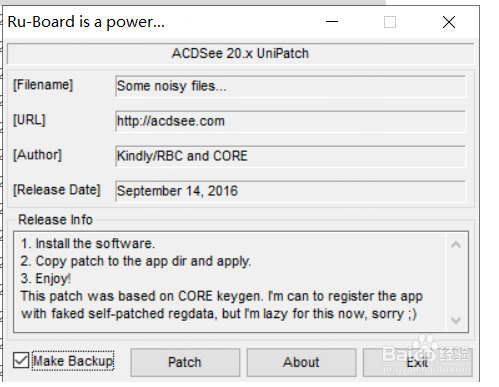
Task: Select the Author field 'Kindly/RBC and CORE'
Action: [x=290, y=156]
